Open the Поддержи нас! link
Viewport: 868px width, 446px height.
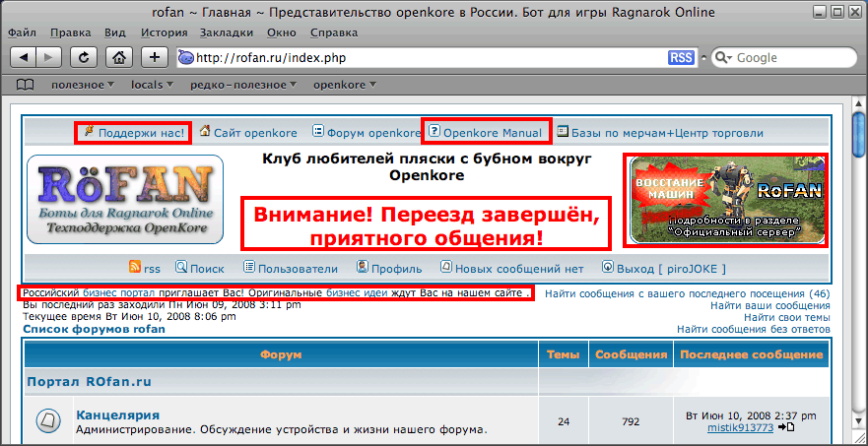[x=141, y=133]
